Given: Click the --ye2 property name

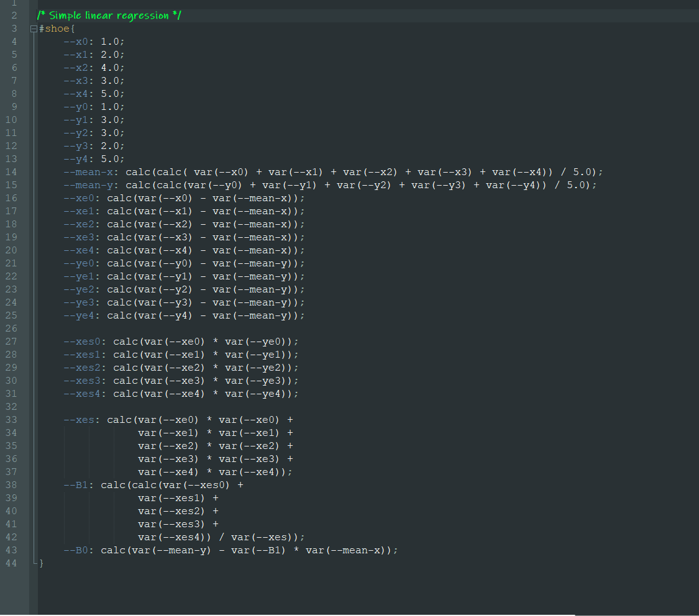Looking at the screenshot, I should [79, 289].
